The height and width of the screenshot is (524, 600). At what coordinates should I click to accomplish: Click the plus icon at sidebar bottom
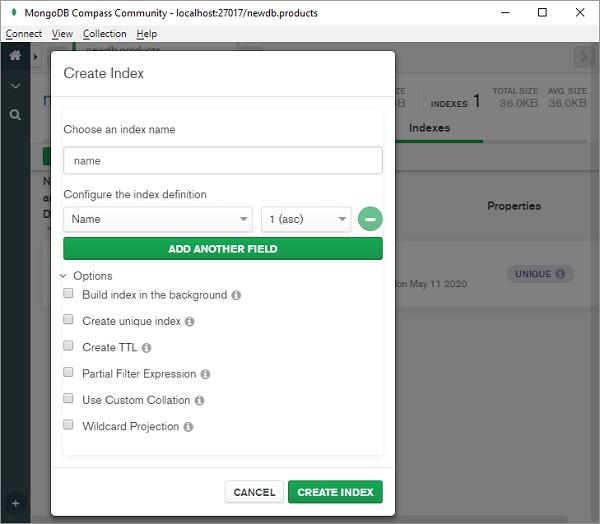15,503
